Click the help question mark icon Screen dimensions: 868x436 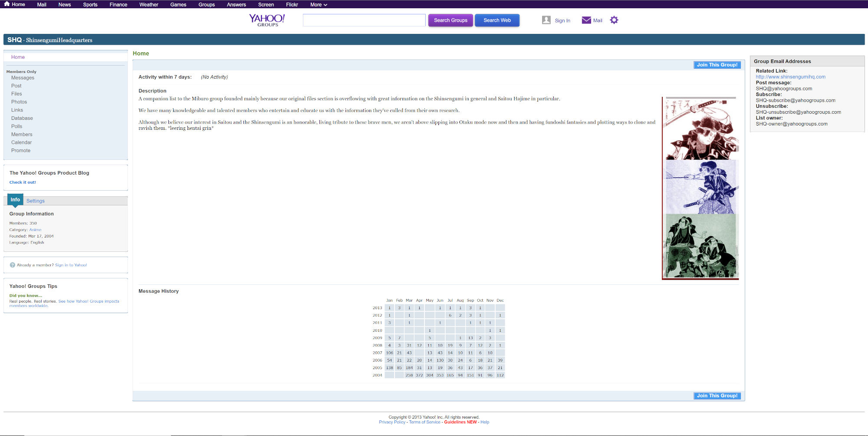point(13,265)
